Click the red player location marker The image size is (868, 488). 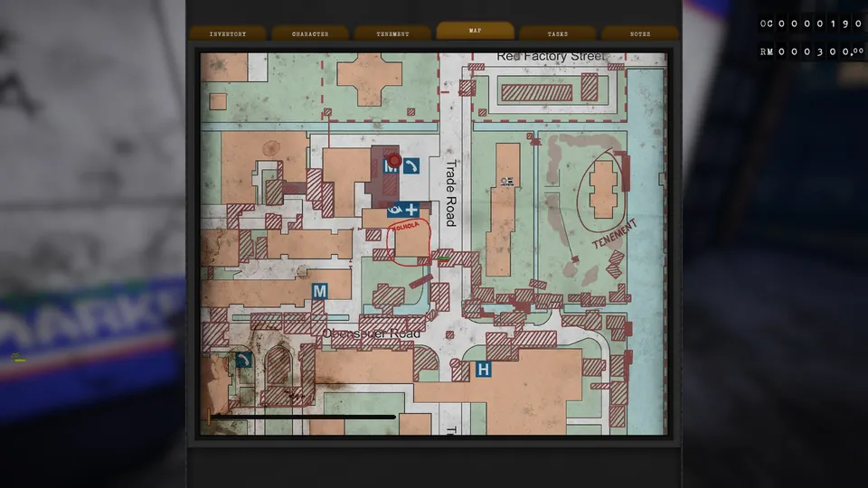(x=394, y=161)
